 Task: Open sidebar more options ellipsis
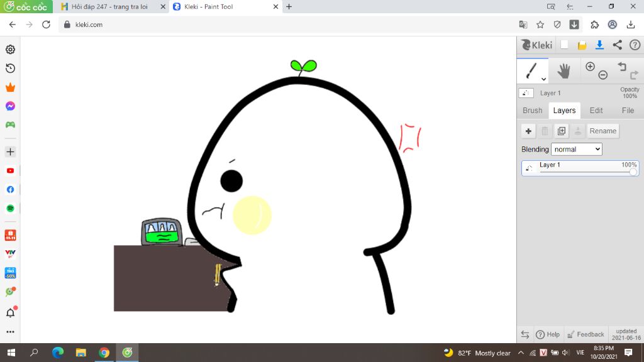10,332
